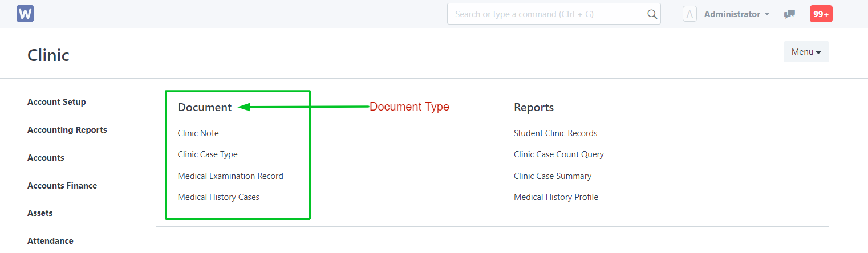Open Attendance module in the sidebar

coord(50,241)
